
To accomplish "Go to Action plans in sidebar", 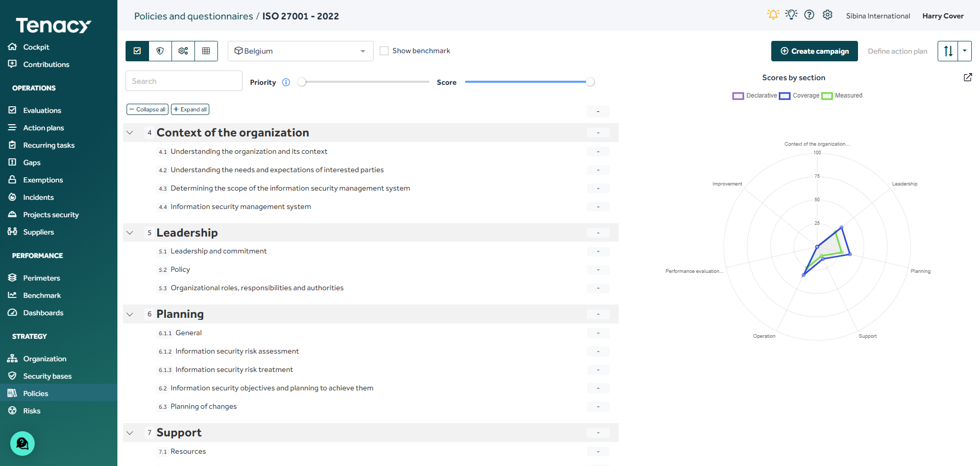I will coord(43,128).
